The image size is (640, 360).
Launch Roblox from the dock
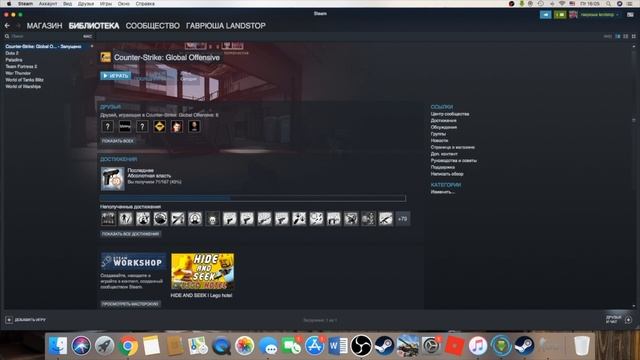pos(454,346)
